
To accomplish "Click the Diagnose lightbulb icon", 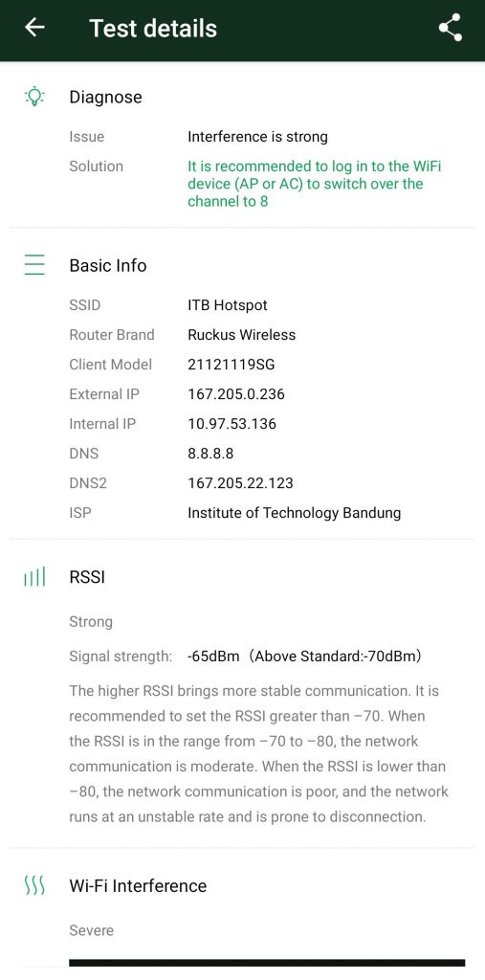I will coord(34,97).
